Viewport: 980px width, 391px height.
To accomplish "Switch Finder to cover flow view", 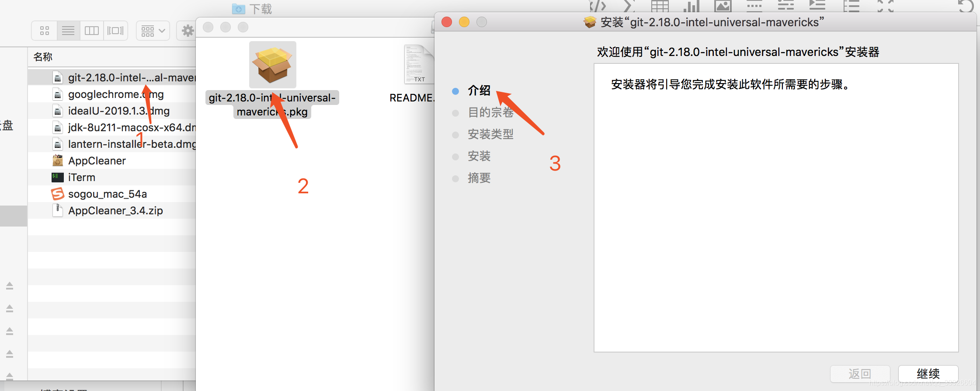I will (115, 31).
